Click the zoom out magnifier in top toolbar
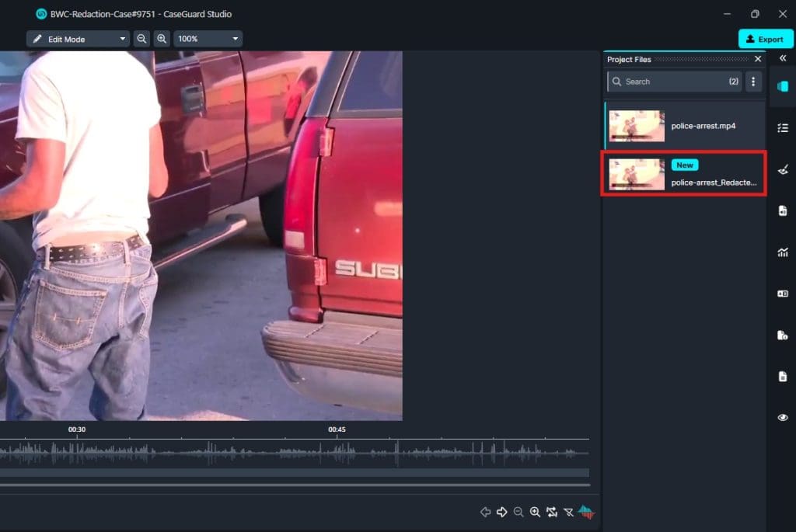 [141, 39]
